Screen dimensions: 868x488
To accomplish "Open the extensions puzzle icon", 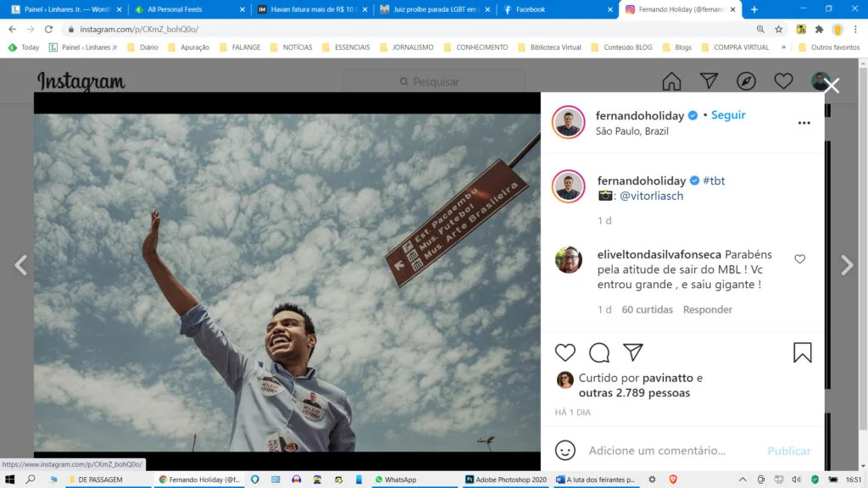I will 820,30.
